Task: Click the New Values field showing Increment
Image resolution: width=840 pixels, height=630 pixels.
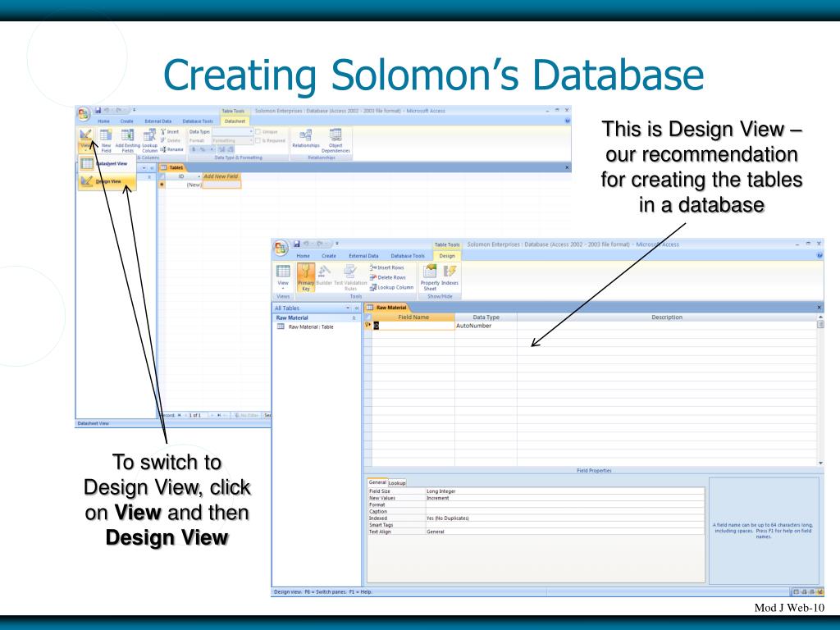Action: (564, 498)
